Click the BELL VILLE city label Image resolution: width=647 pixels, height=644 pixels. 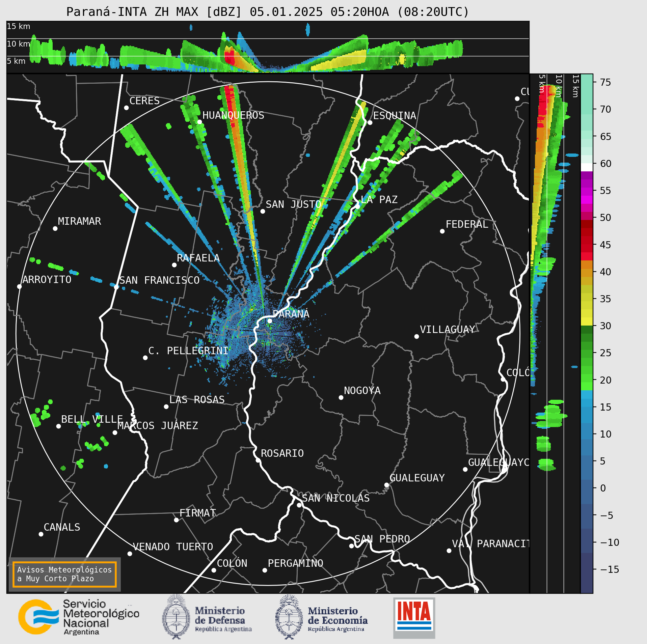click(x=92, y=419)
